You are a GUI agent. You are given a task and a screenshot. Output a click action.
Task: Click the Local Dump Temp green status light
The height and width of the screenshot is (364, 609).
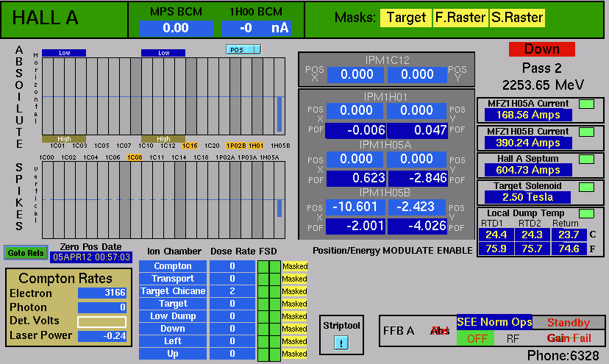(x=586, y=213)
